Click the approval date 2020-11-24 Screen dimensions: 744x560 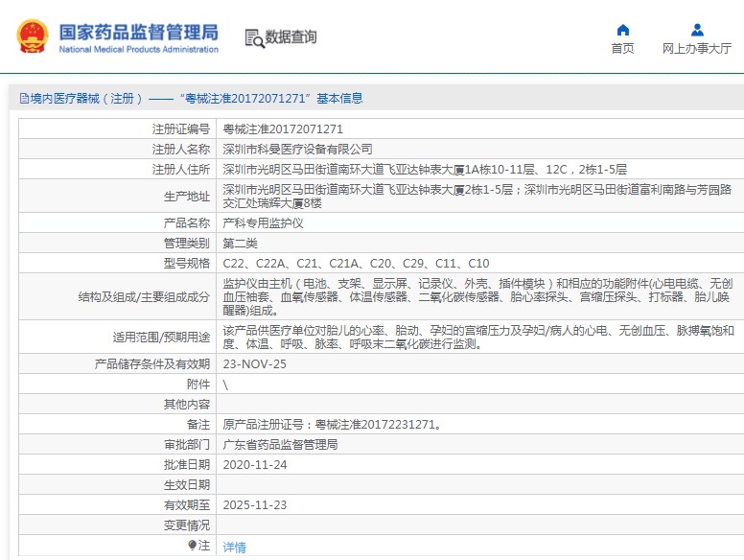pyautogui.click(x=254, y=465)
